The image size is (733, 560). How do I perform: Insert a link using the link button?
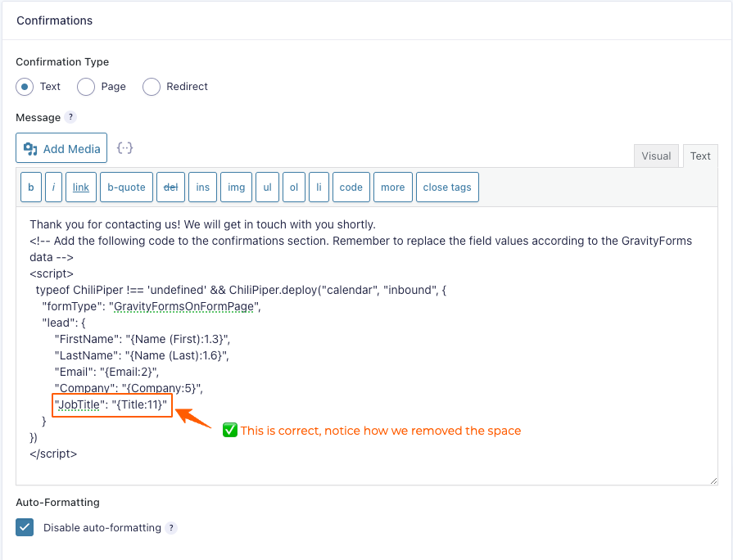point(81,187)
